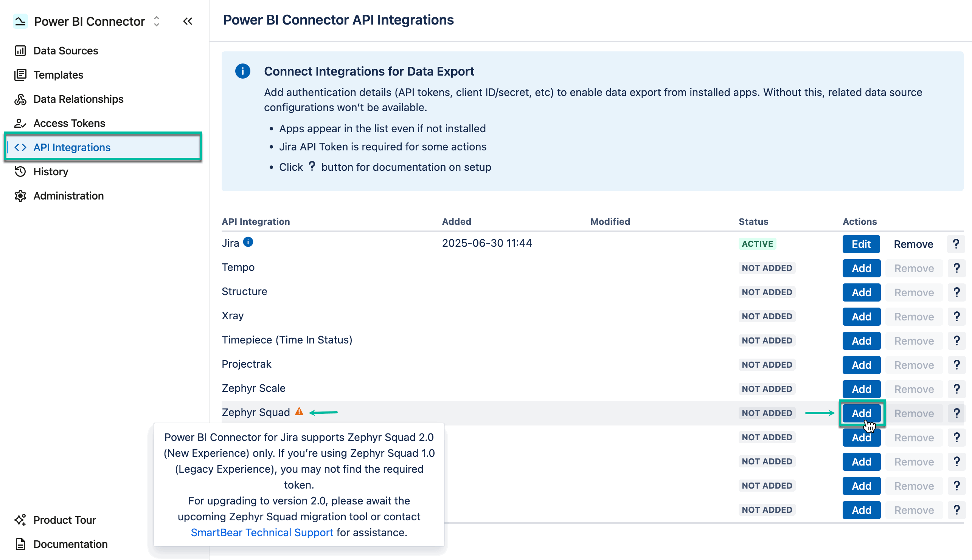The image size is (972, 560).
Task: Open Templates using its sidebar icon
Action: click(x=20, y=74)
